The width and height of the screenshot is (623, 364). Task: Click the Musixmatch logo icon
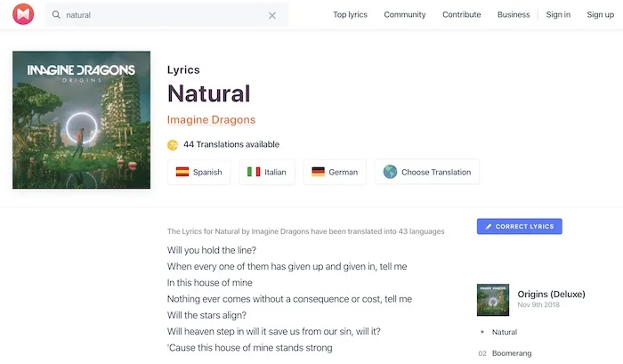(23, 14)
